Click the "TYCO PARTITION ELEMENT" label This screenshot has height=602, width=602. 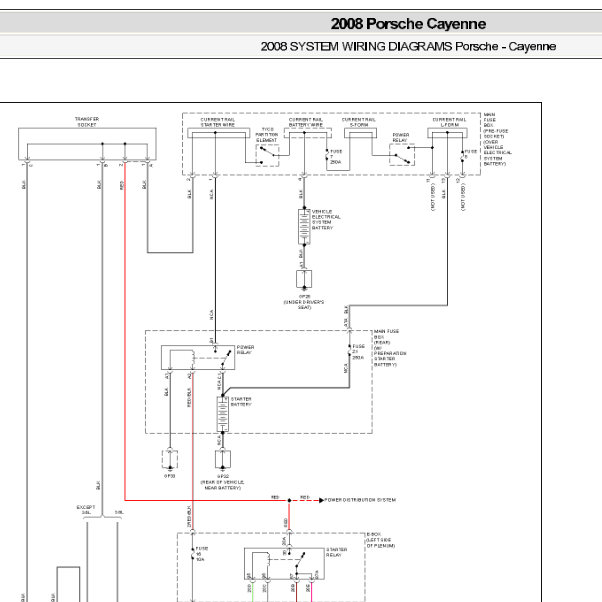[x=266, y=135]
